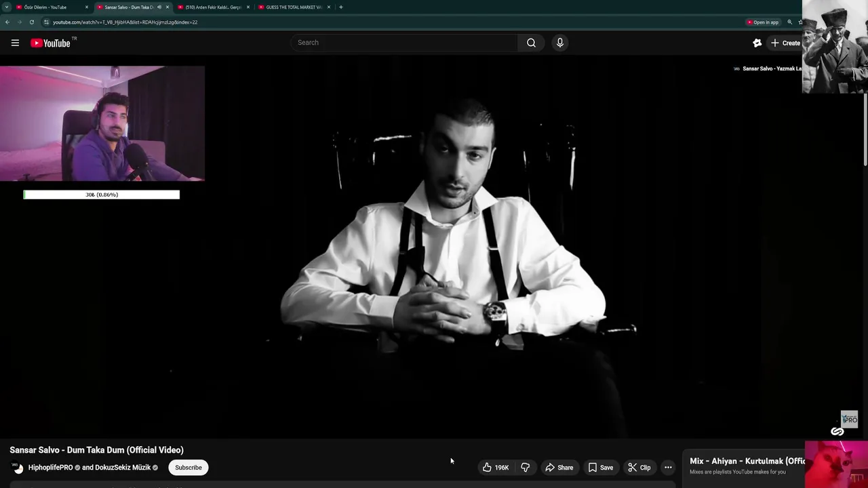Close the Özür Dilerim tab
The image size is (868, 488).
[x=87, y=7]
